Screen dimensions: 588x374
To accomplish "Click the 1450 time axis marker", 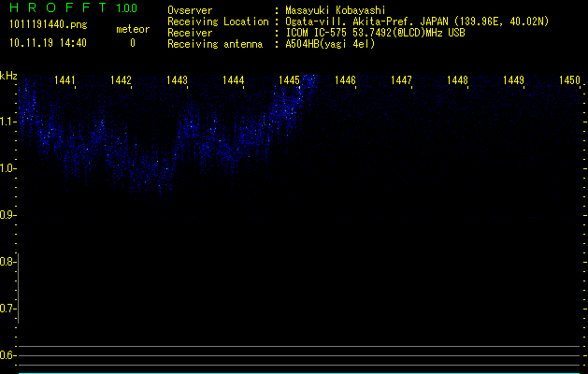I will click(569, 80).
